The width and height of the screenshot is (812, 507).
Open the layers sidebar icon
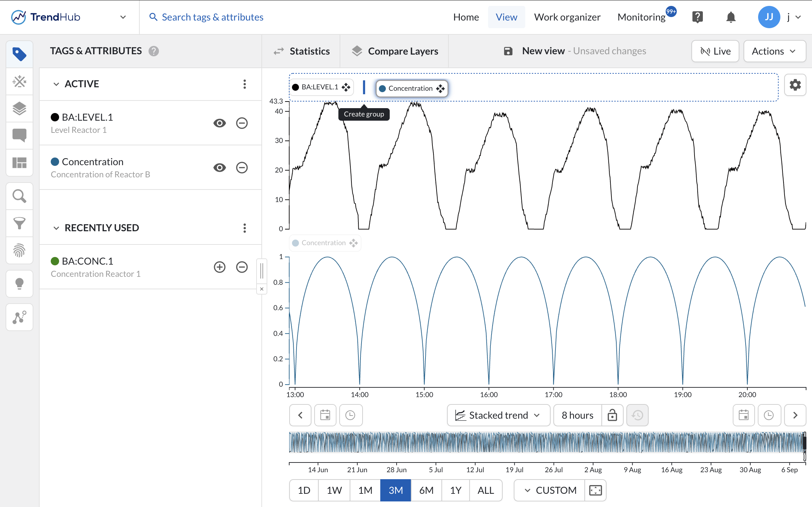[19, 108]
